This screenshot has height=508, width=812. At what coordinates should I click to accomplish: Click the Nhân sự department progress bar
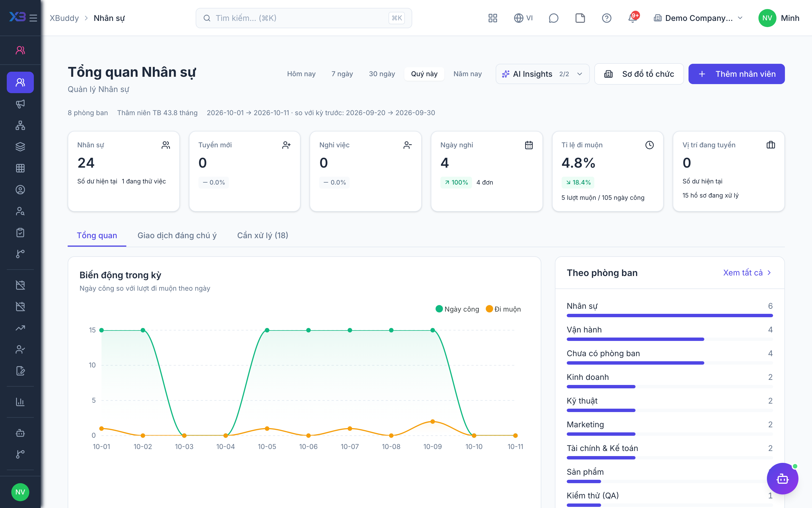[x=670, y=316]
